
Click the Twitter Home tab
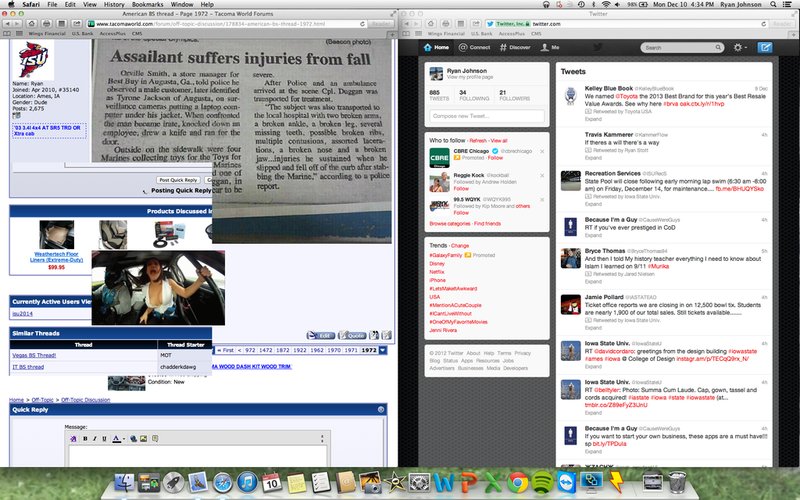pos(437,47)
